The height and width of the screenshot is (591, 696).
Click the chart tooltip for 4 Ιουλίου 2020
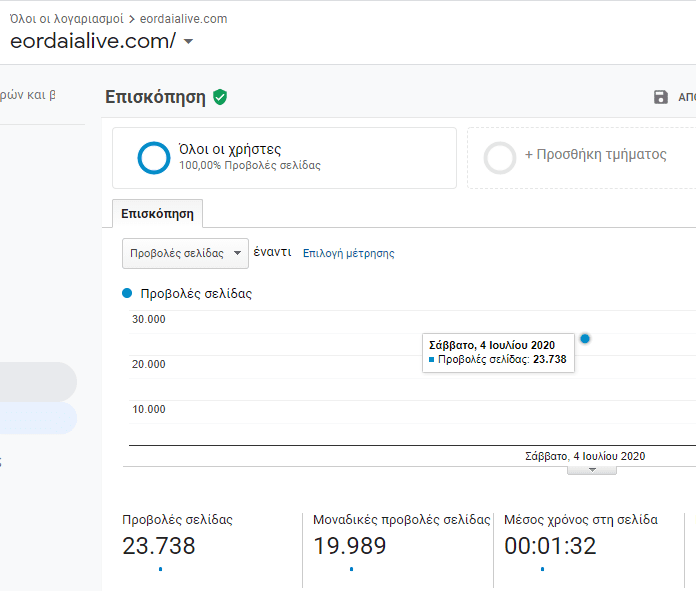(498, 353)
